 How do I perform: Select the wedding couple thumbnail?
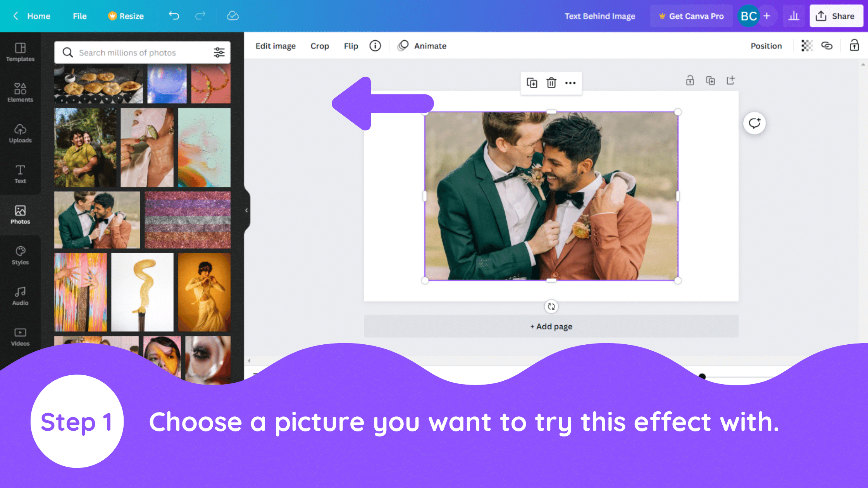[96, 219]
